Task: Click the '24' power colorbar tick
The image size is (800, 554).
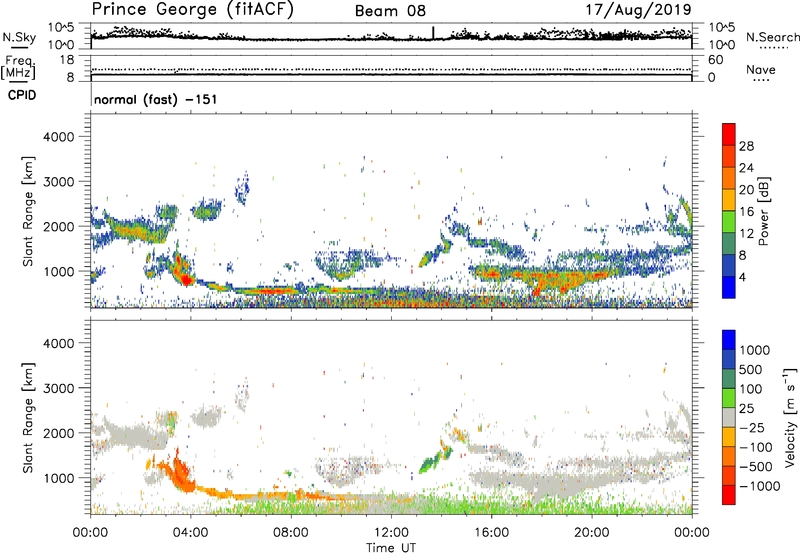Action: click(746, 168)
